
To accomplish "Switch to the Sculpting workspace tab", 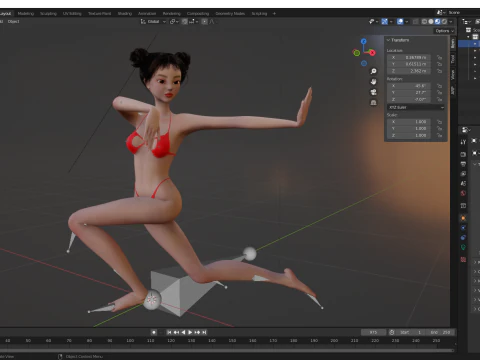I will click(x=48, y=14).
